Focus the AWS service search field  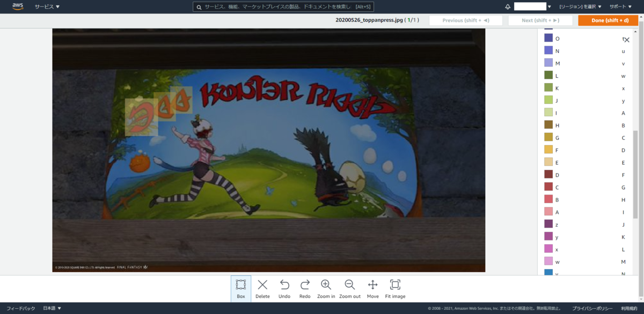pos(283,7)
